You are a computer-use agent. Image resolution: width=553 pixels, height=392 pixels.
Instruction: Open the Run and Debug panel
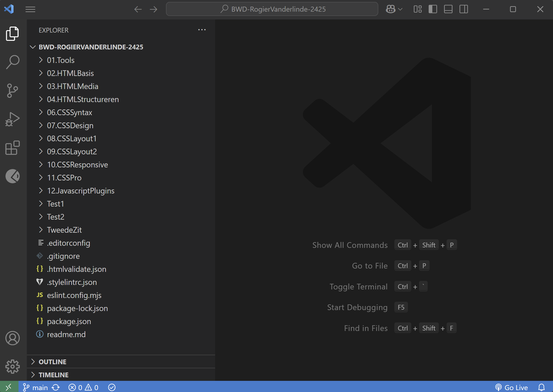click(x=12, y=119)
